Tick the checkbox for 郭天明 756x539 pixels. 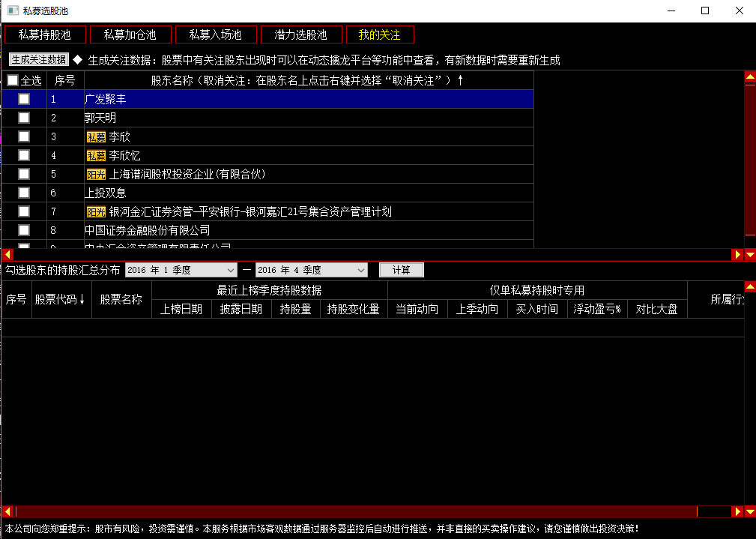[x=24, y=118]
